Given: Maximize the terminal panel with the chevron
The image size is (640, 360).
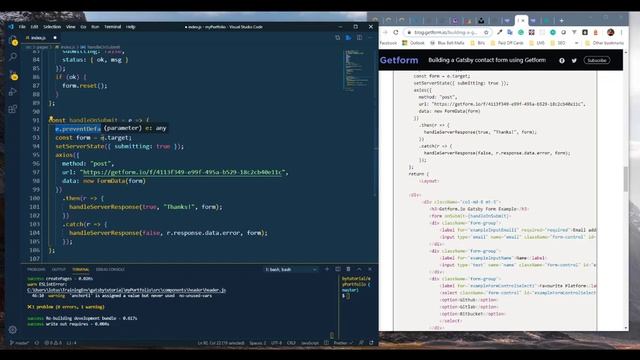Looking at the screenshot, I should [359, 269].
